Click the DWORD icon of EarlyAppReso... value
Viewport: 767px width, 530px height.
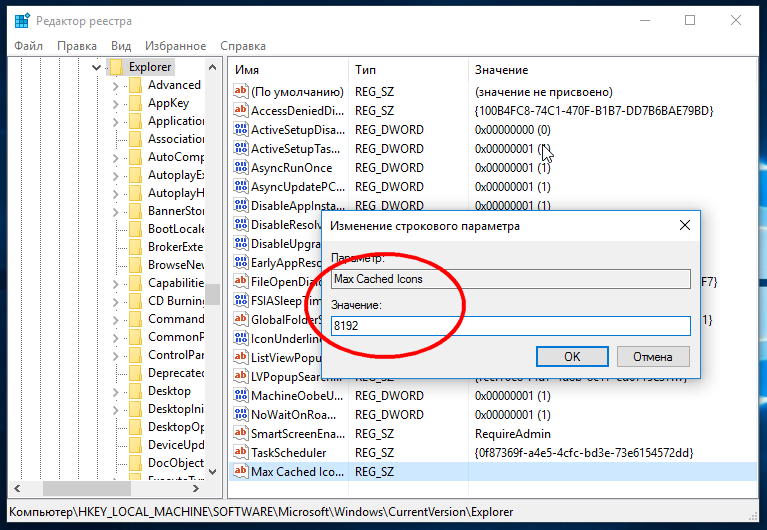pos(240,262)
